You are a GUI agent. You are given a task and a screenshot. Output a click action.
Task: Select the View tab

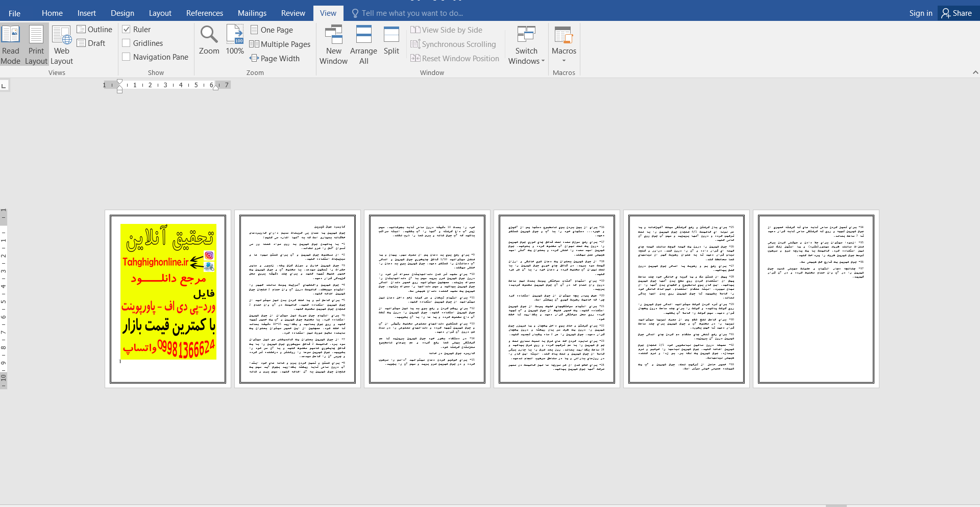coord(328,13)
